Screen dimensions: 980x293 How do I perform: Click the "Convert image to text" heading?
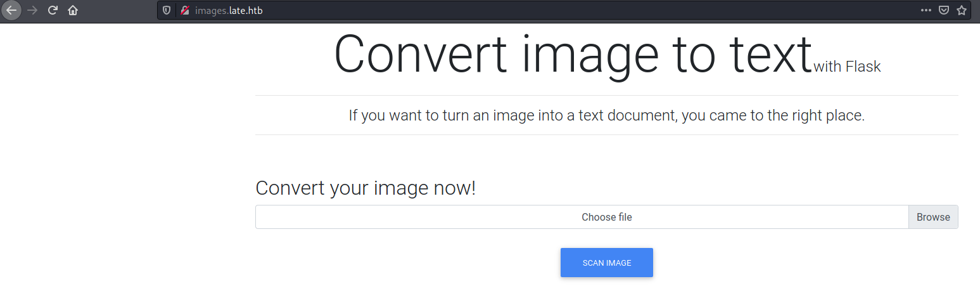[573, 55]
